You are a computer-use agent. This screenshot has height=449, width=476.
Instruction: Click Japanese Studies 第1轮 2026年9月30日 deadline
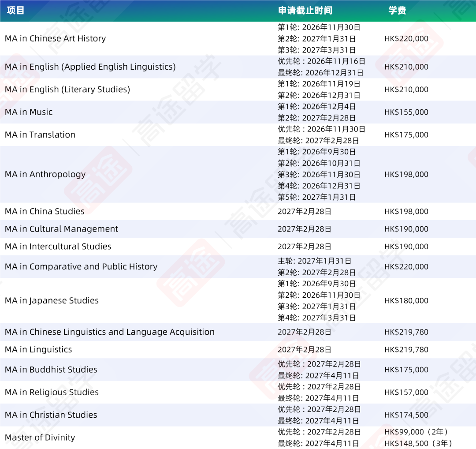316,284
